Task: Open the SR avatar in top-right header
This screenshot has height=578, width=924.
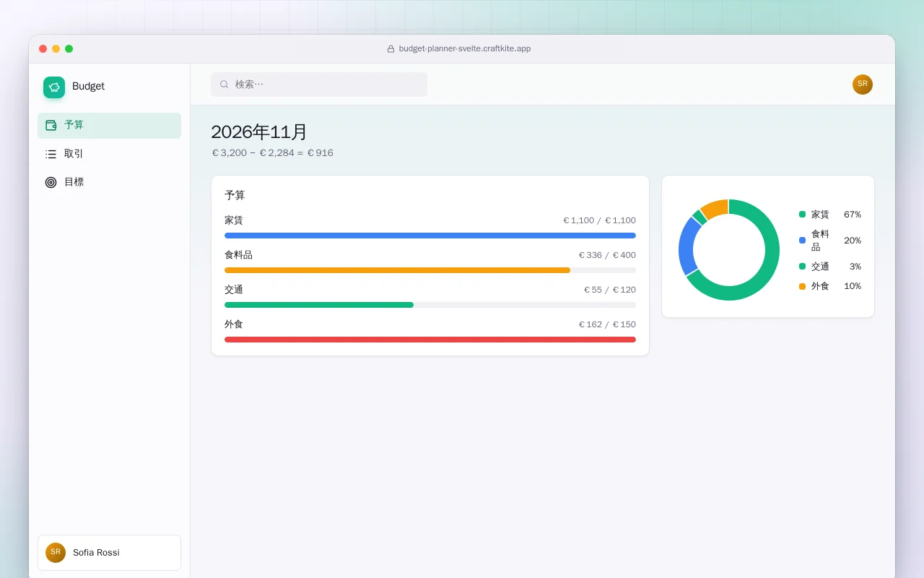Action: pos(863,85)
